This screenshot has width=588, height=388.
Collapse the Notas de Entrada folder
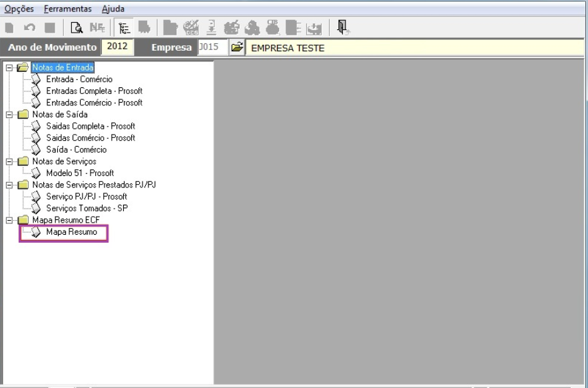coord(8,68)
